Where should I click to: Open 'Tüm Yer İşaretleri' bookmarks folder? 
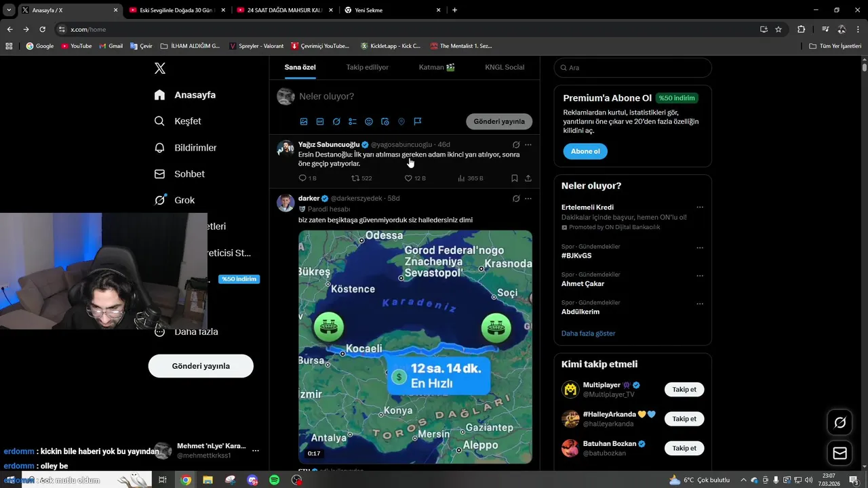point(835,46)
